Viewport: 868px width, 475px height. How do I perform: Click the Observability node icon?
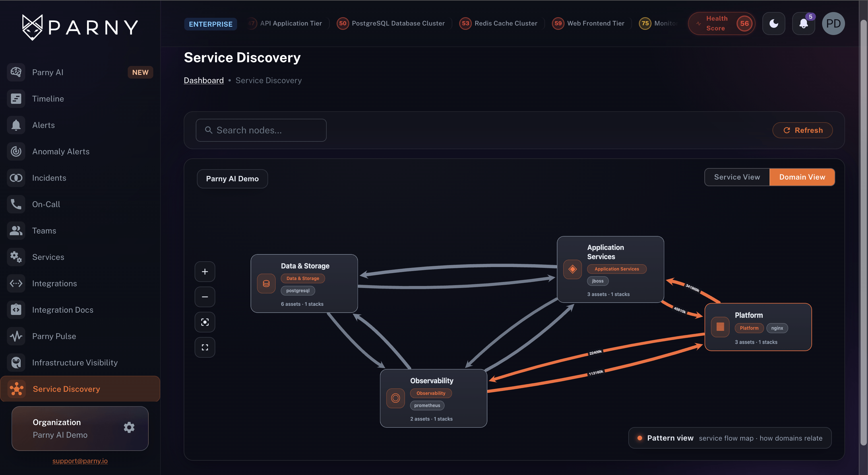point(396,398)
